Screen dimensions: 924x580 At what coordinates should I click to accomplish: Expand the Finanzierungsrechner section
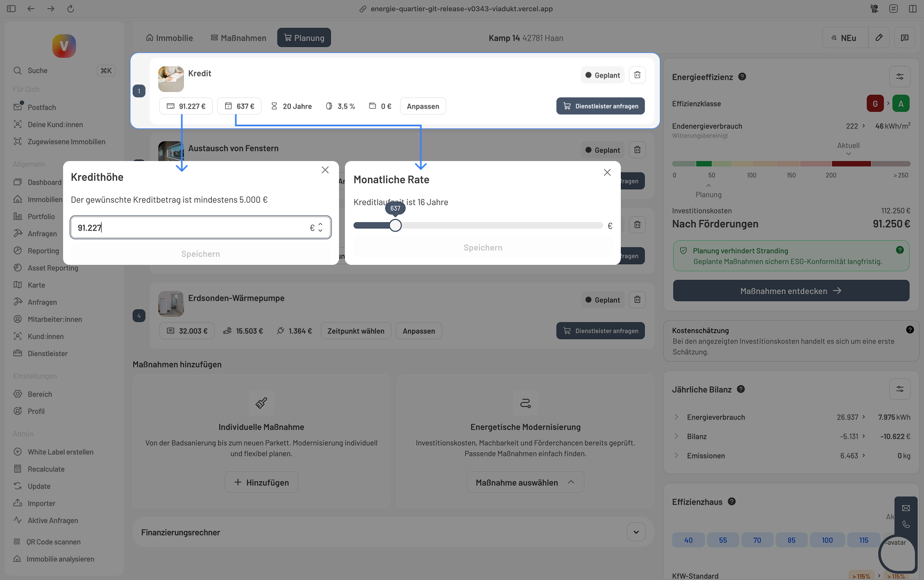[636, 532]
